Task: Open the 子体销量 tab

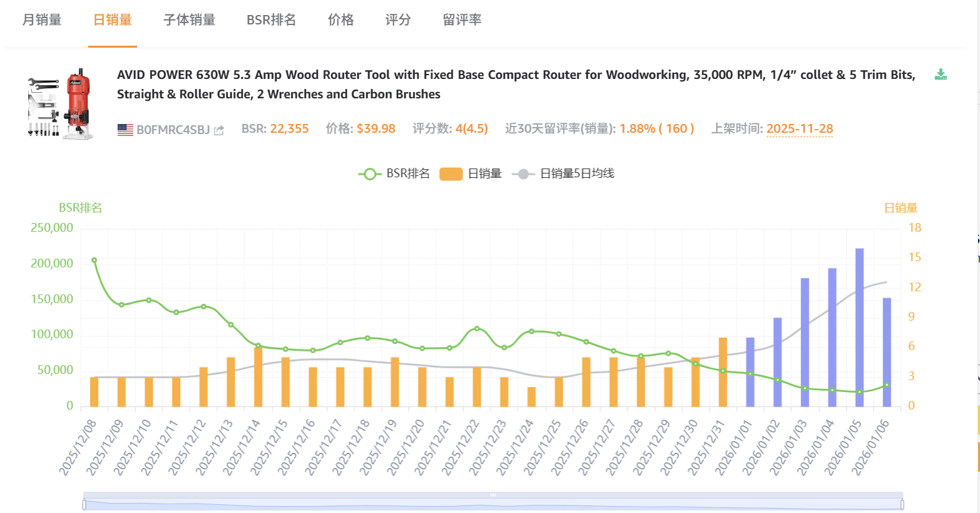Action: click(189, 20)
